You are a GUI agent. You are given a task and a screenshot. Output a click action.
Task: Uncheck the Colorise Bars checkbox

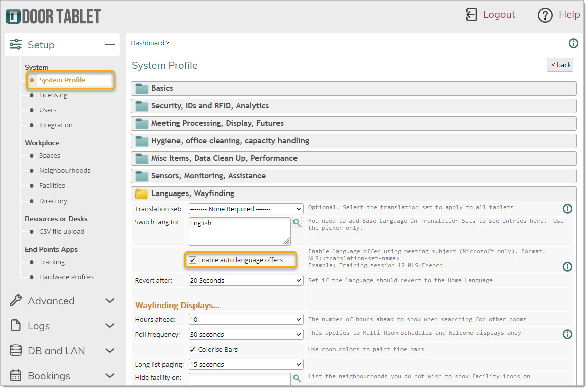pos(193,350)
